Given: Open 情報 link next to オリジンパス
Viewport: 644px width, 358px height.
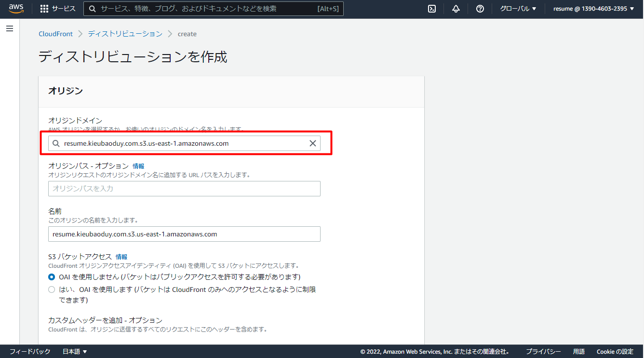Looking at the screenshot, I should click(x=138, y=166).
